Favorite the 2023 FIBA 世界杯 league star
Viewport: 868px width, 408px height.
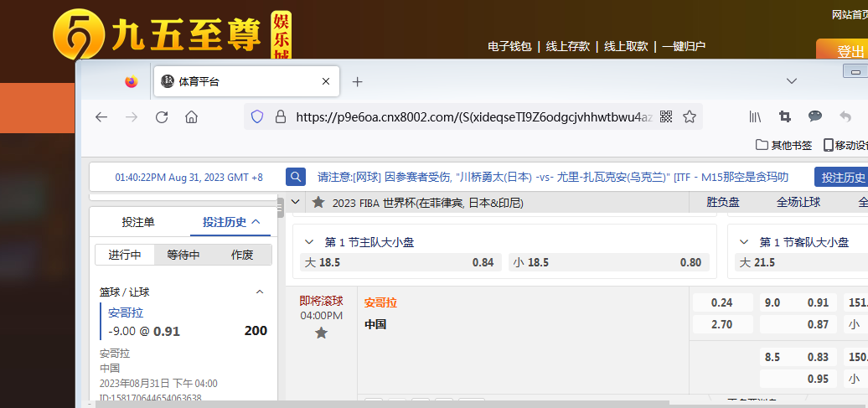pyautogui.click(x=318, y=202)
